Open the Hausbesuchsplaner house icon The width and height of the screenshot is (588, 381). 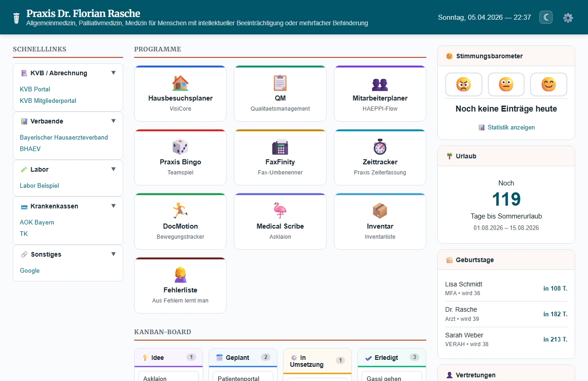[x=180, y=83]
